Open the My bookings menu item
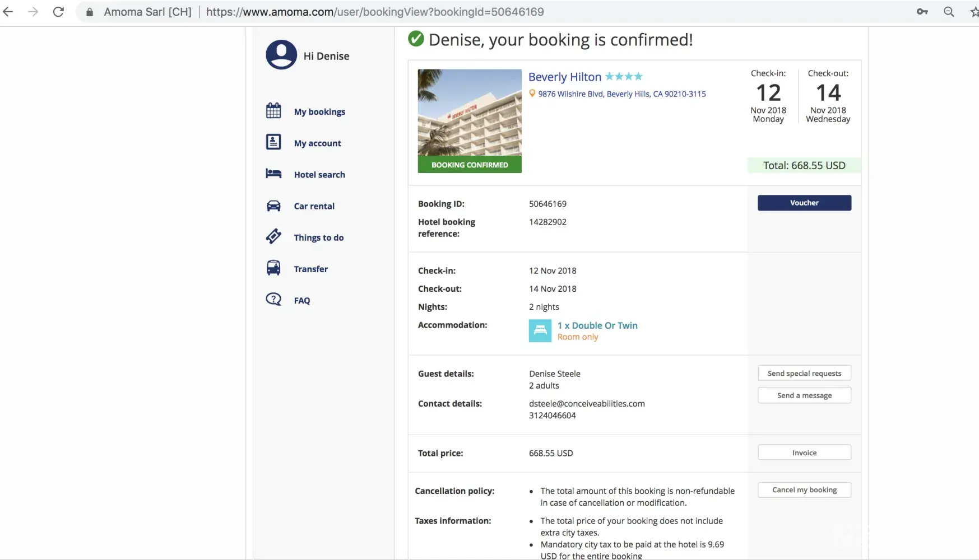This screenshot has width=979, height=560. pyautogui.click(x=319, y=112)
